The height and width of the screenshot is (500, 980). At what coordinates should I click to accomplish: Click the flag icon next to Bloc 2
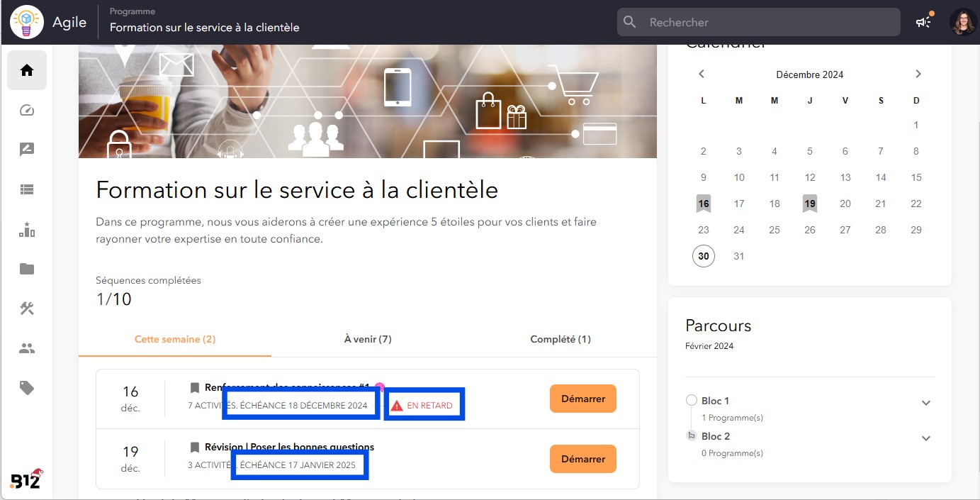coord(692,436)
